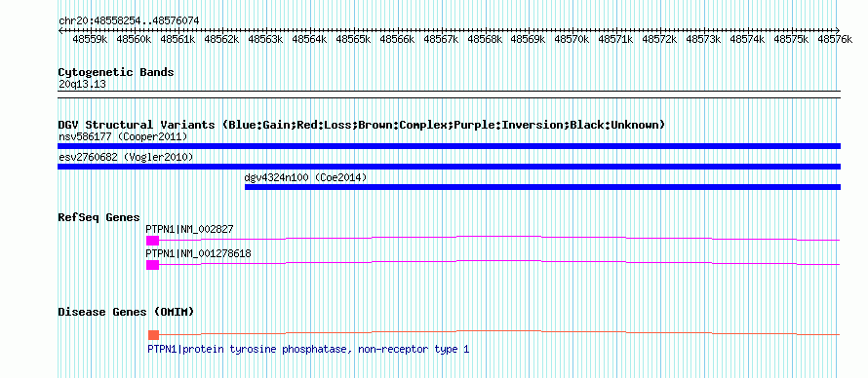
Task: Click the 48575k ruler tick label
Action: click(791, 40)
